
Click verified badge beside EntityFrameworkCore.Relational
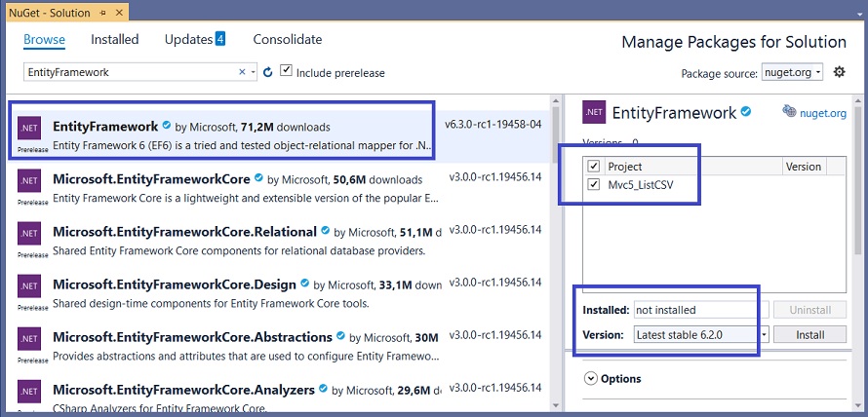(325, 231)
